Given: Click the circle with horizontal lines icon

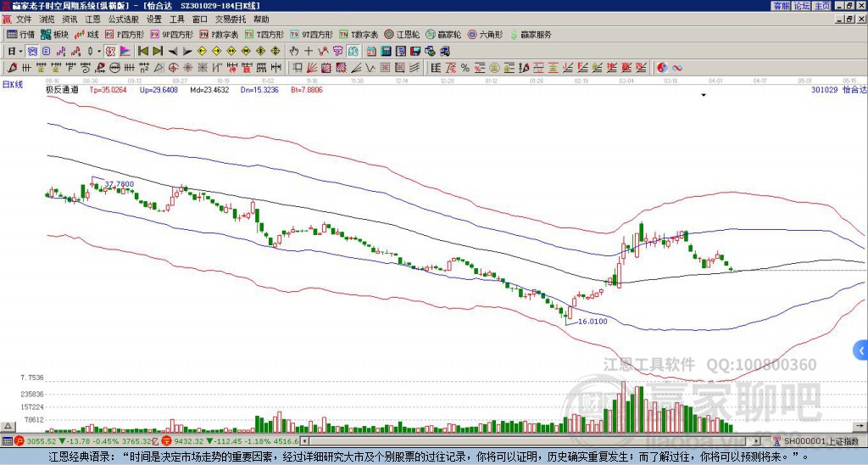Looking at the screenshot, I should tap(114, 68).
